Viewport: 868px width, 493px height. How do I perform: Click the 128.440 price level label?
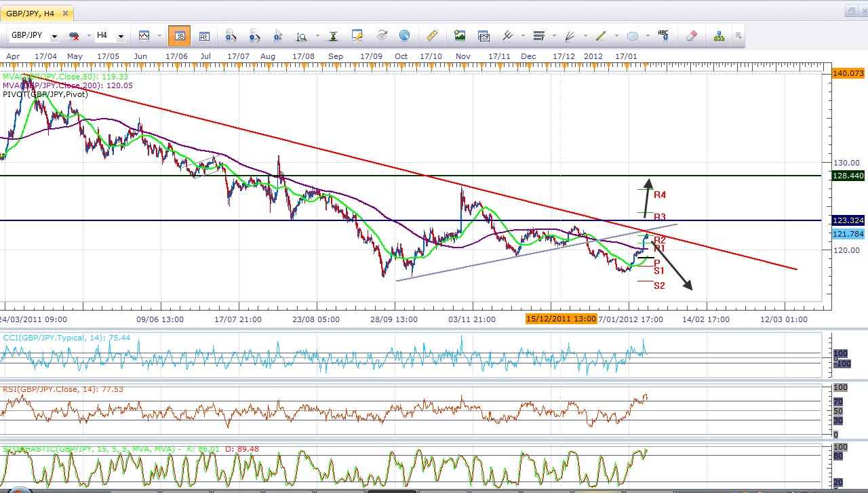coord(848,176)
